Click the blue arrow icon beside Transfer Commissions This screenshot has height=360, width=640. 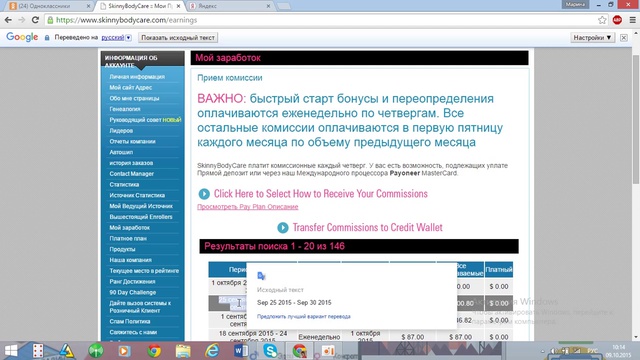282,228
